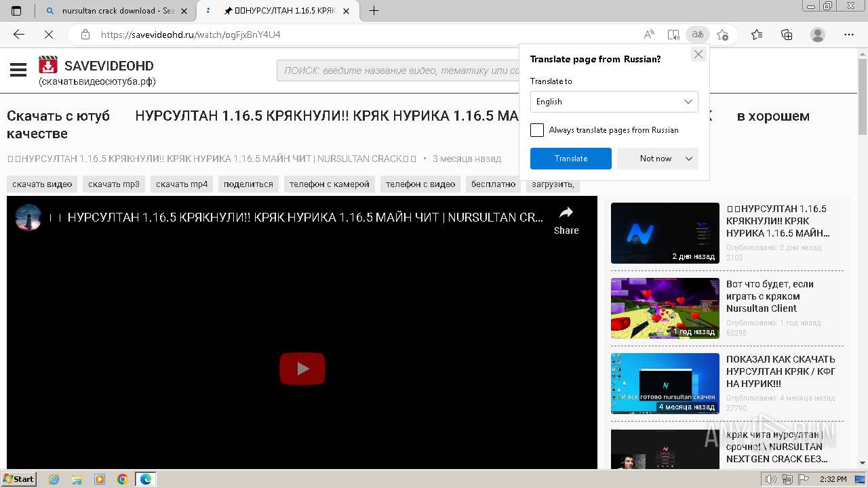Expand the Translate to English dropdown

[x=614, y=102]
